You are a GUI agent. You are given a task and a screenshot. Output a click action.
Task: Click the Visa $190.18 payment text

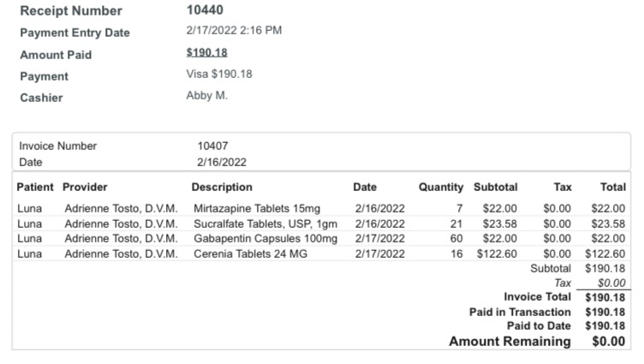tap(219, 75)
